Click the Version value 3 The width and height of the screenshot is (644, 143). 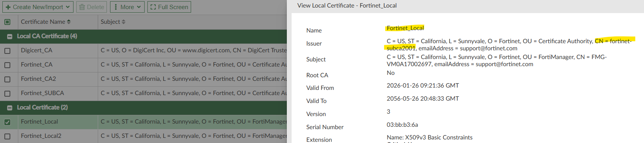tap(389, 112)
